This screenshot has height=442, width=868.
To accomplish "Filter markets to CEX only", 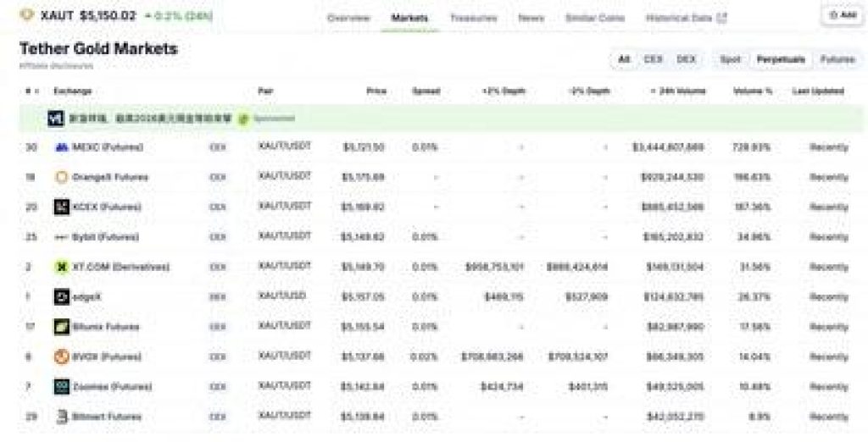I will tap(653, 59).
